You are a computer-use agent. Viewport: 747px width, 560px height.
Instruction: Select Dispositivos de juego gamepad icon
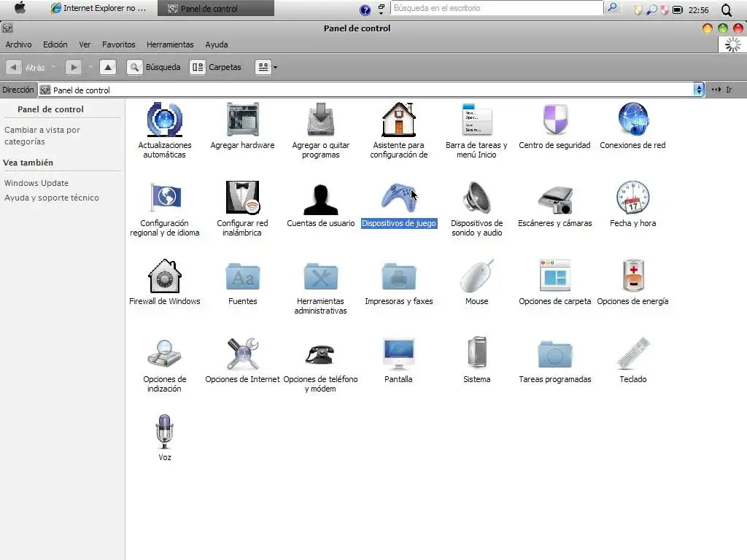click(x=399, y=197)
